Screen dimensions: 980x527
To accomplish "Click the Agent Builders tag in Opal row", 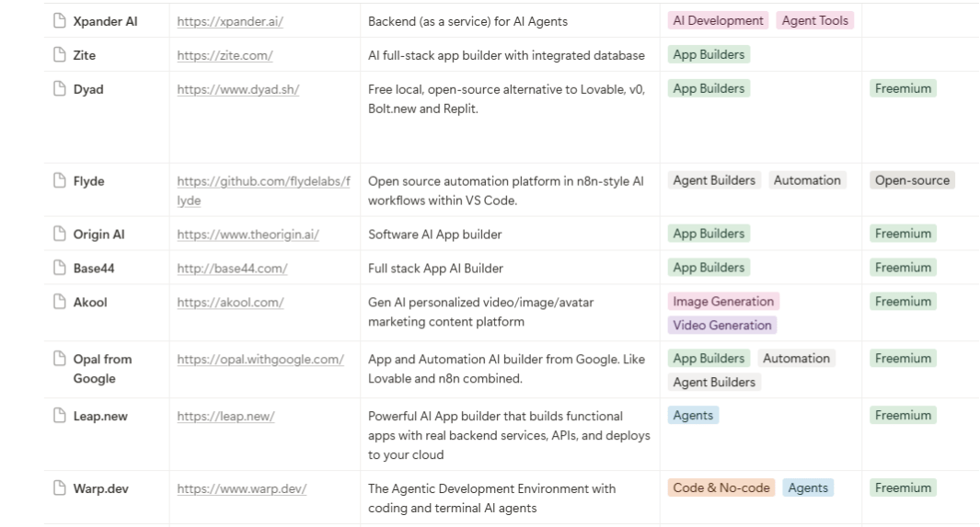I will tap(714, 382).
